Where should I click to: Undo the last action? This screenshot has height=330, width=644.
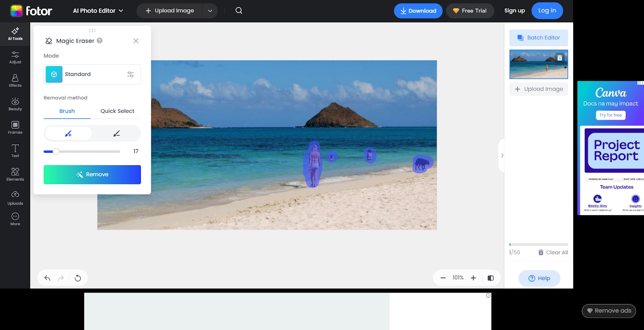pos(47,278)
